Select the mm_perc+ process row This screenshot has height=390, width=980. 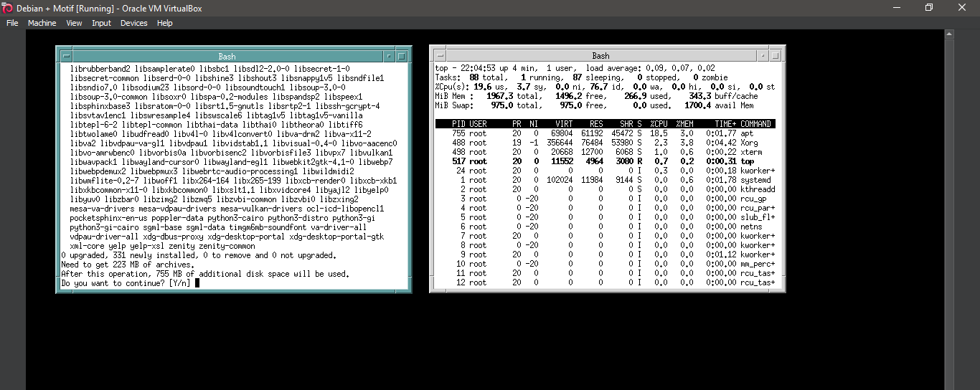pos(605,264)
